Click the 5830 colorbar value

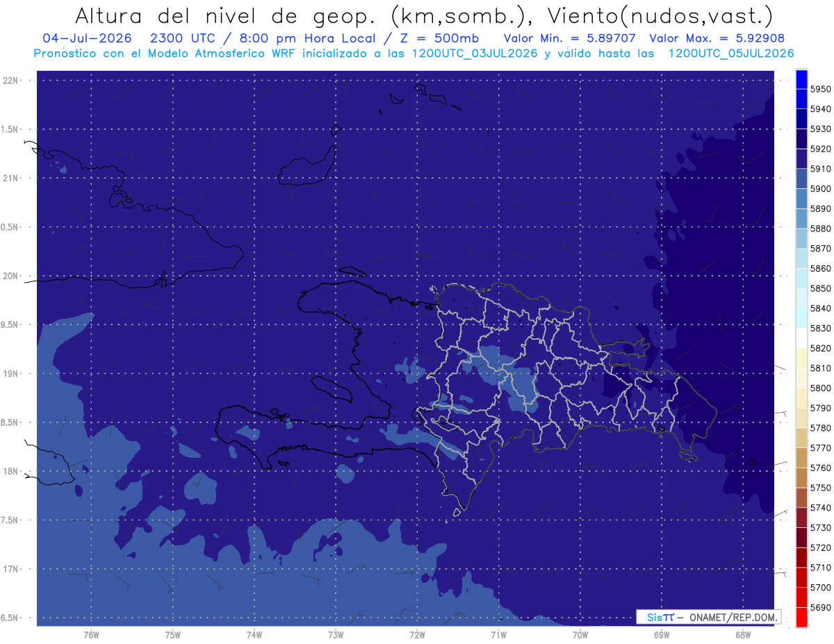(821, 328)
